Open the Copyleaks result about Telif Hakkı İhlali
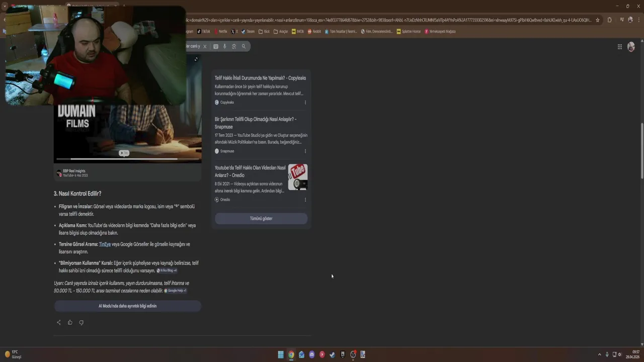Screen dimensions: 644x362 (260, 78)
